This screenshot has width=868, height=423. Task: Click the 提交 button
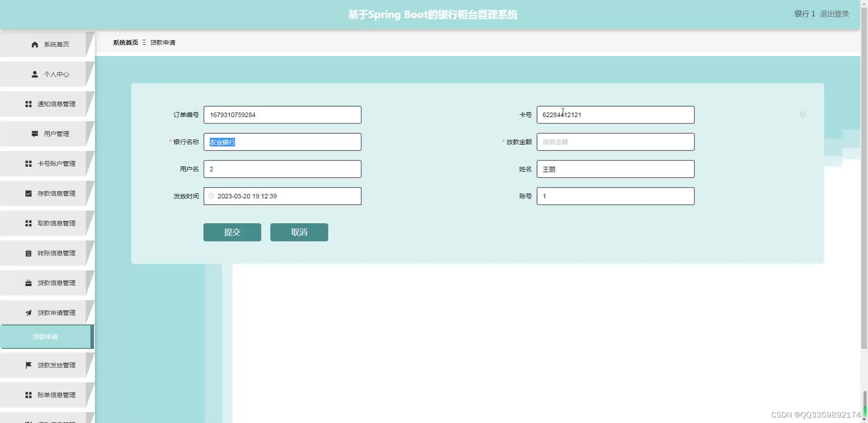tap(232, 232)
